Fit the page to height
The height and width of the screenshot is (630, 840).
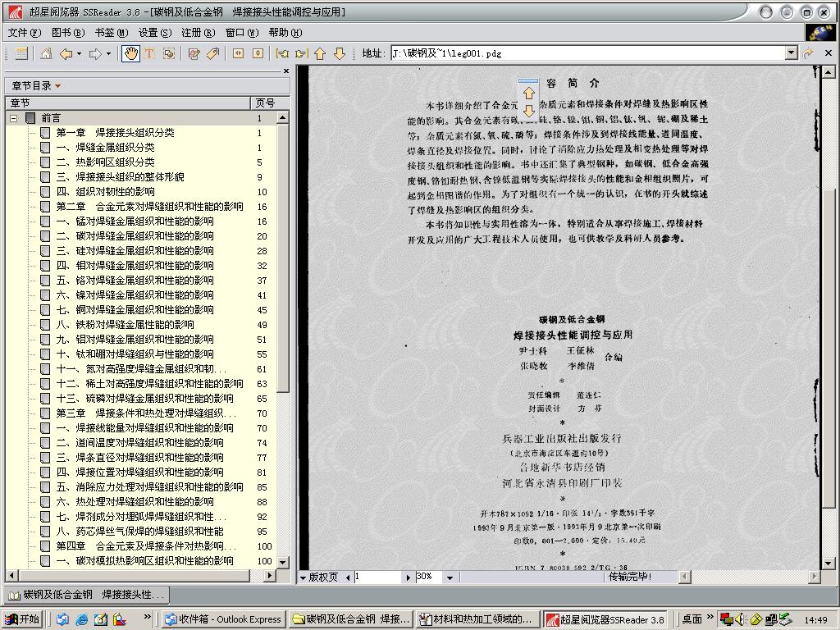coord(258,53)
